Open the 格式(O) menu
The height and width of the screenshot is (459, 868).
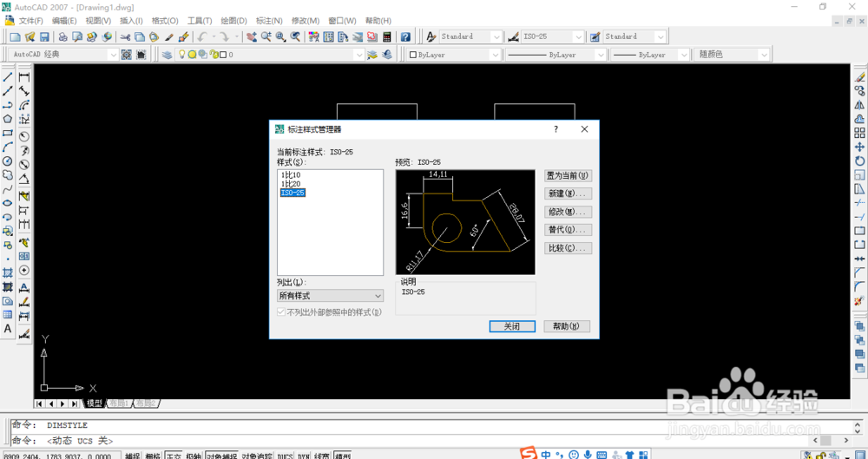[x=165, y=21]
